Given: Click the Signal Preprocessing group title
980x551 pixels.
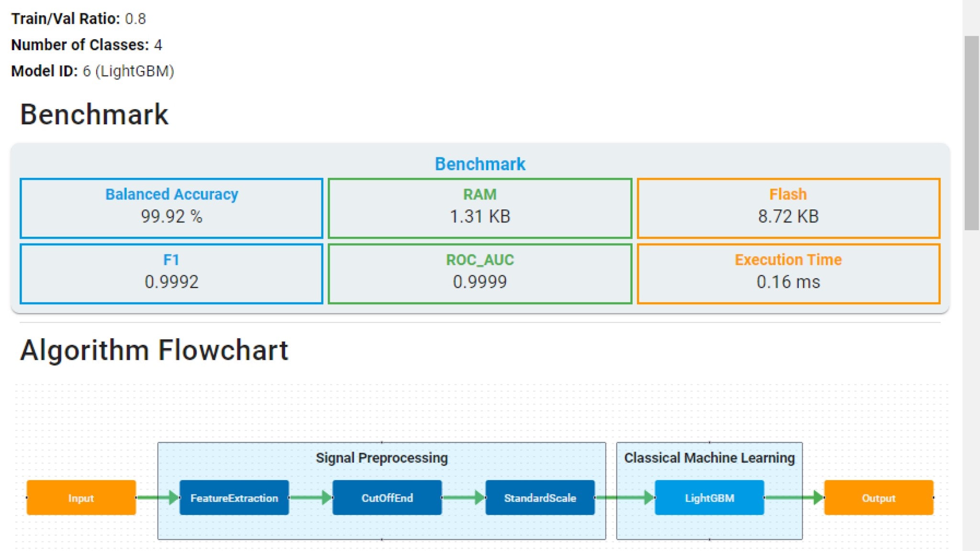Looking at the screenshot, I should [381, 458].
